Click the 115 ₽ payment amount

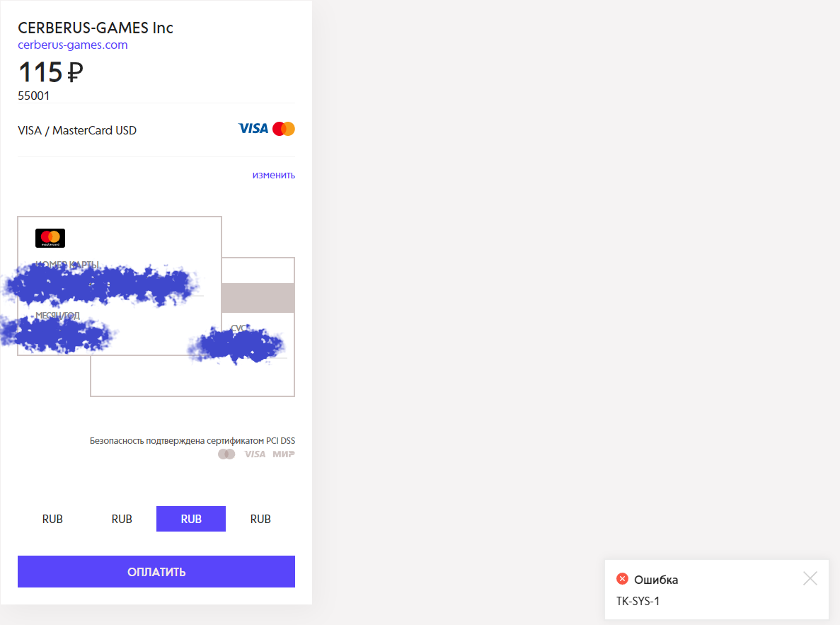coord(51,71)
